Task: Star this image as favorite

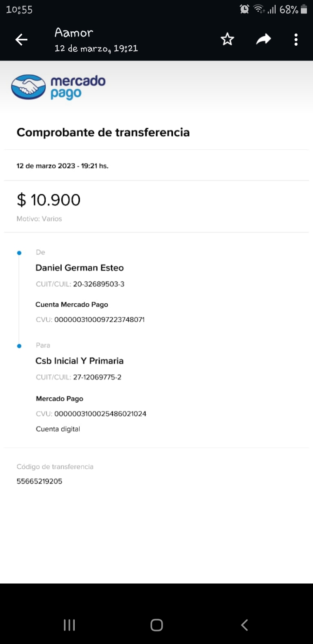Action: 227,40
